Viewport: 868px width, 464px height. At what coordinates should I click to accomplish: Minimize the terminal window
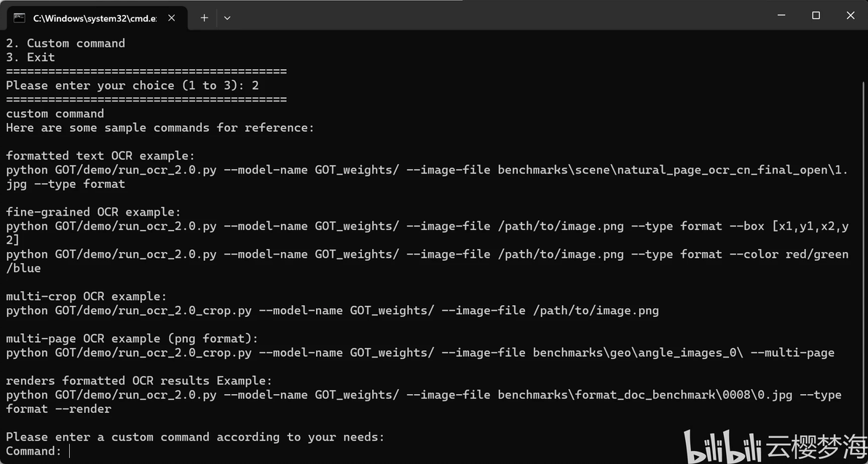(782, 15)
